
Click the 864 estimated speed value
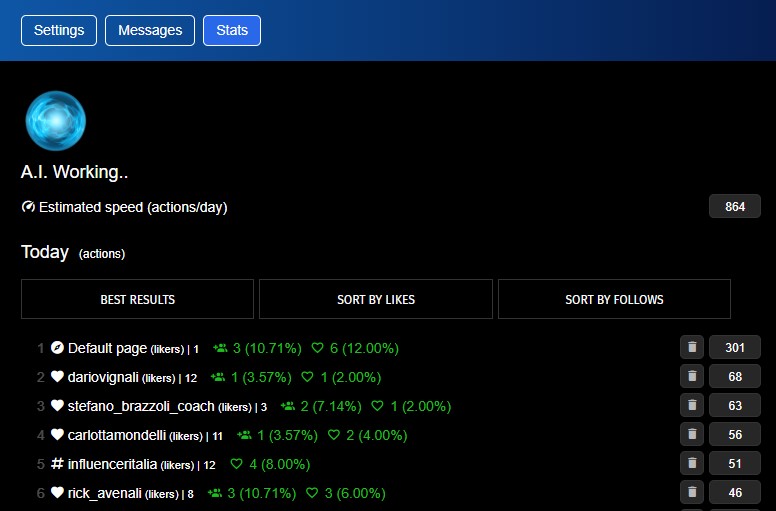(x=735, y=206)
